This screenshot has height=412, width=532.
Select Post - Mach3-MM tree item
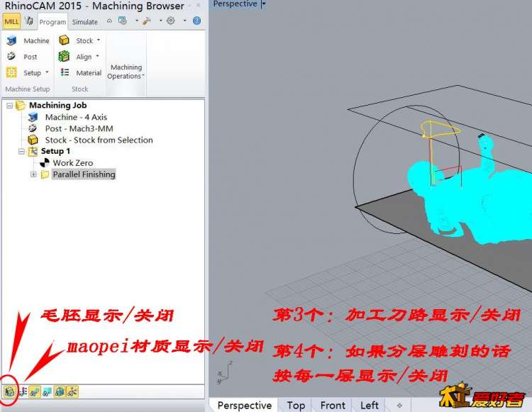tap(79, 129)
